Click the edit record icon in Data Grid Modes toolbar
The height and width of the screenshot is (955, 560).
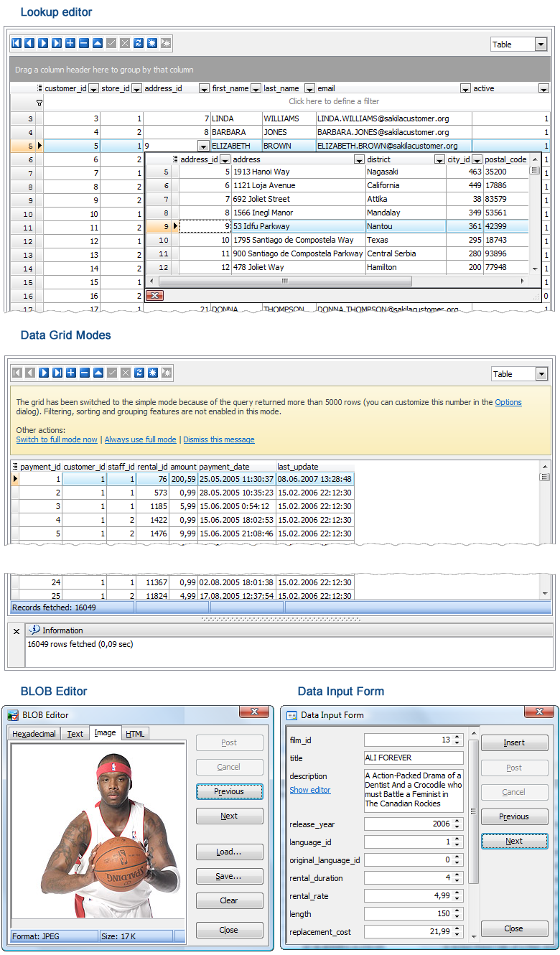coord(98,373)
